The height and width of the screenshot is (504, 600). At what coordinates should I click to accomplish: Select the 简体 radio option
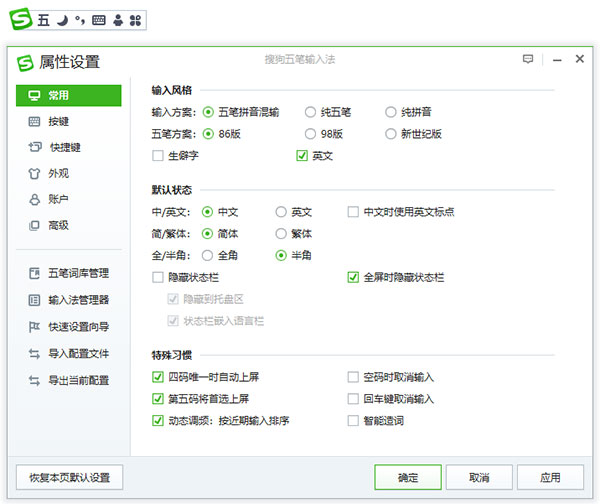click(x=207, y=234)
